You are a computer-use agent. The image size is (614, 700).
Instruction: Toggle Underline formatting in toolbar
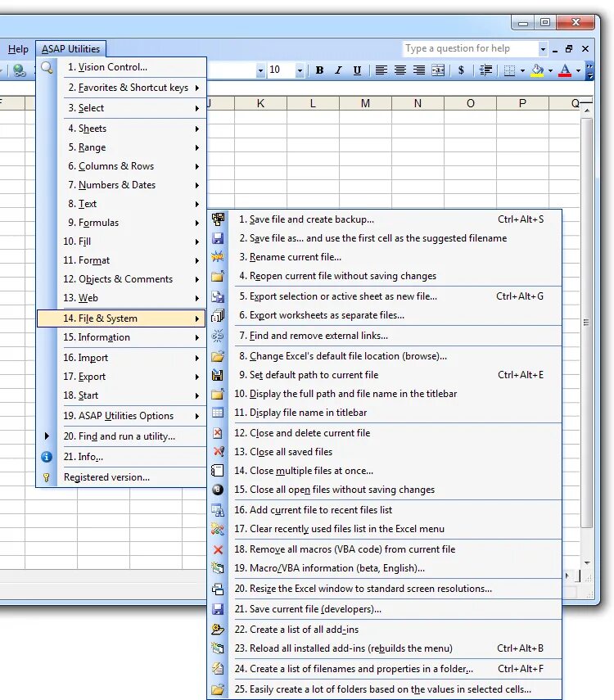[x=357, y=70]
